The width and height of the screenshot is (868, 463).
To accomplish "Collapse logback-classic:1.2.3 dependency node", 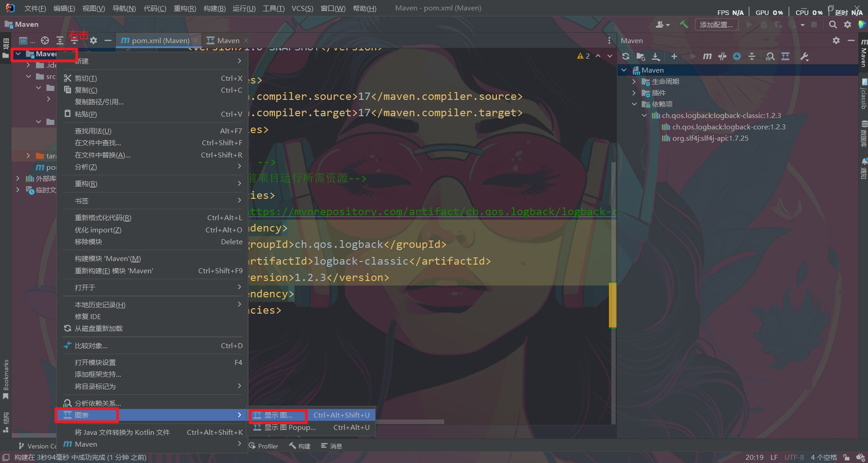I will (x=644, y=115).
